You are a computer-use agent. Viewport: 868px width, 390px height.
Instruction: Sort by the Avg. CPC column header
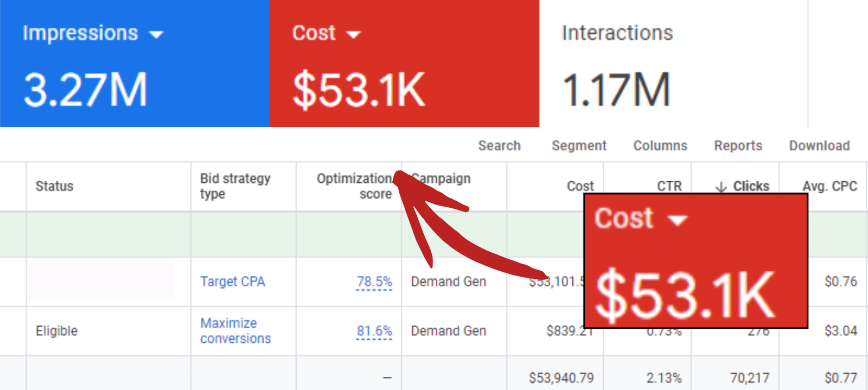point(829,186)
